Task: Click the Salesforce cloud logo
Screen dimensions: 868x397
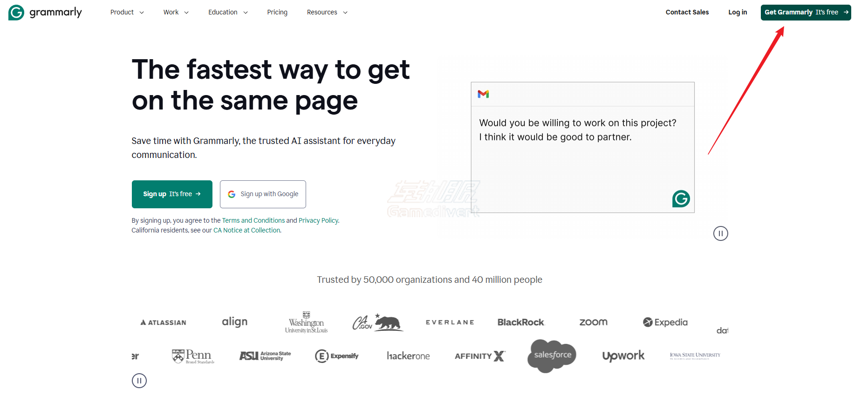Action: pyautogui.click(x=552, y=356)
